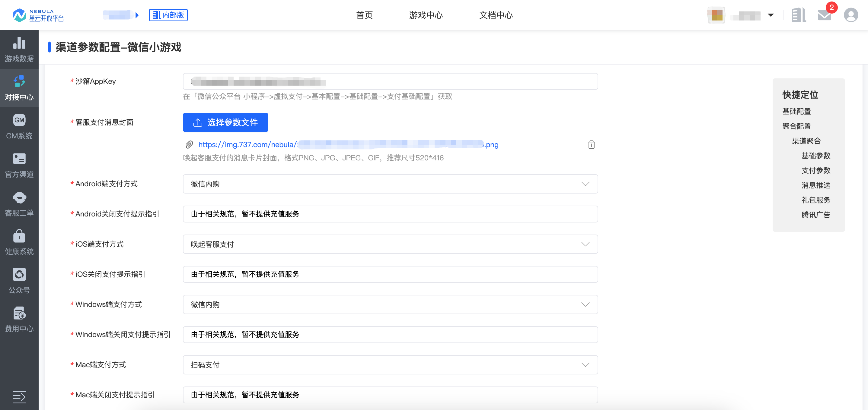Click the iOS关闭支付提示指引 input field

click(x=390, y=274)
